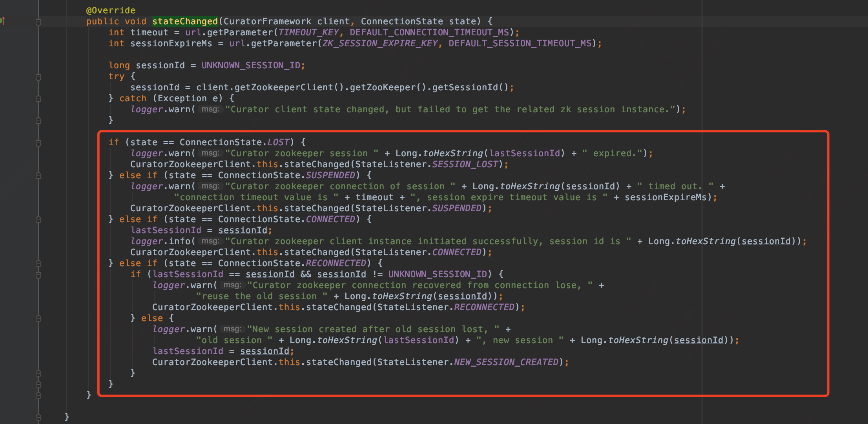Click the NEW_SESSION_CREATED constant
This screenshot has width=868, height=424.
pos(506,362)
